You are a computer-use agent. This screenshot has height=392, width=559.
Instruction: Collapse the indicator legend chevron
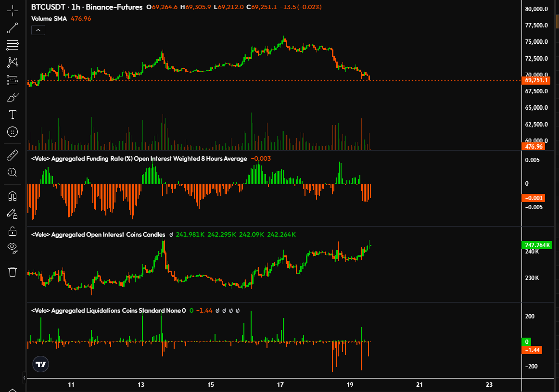click(x=38, y=30)
